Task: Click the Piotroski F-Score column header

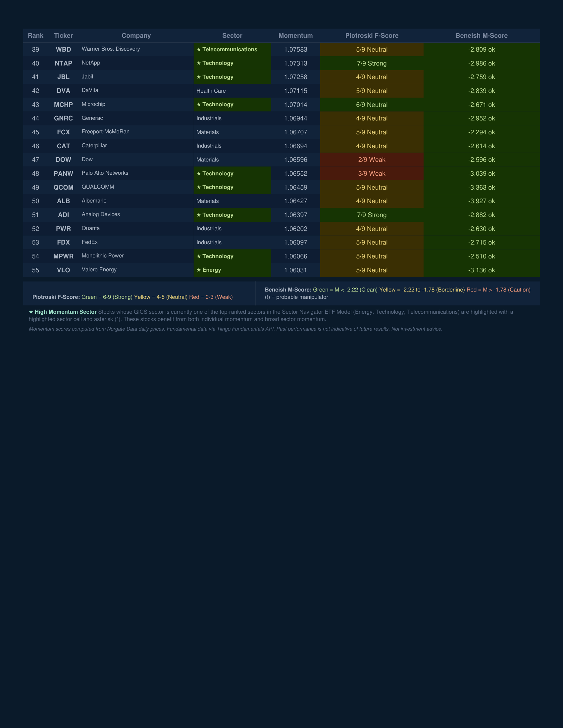Action: point(372,36)
